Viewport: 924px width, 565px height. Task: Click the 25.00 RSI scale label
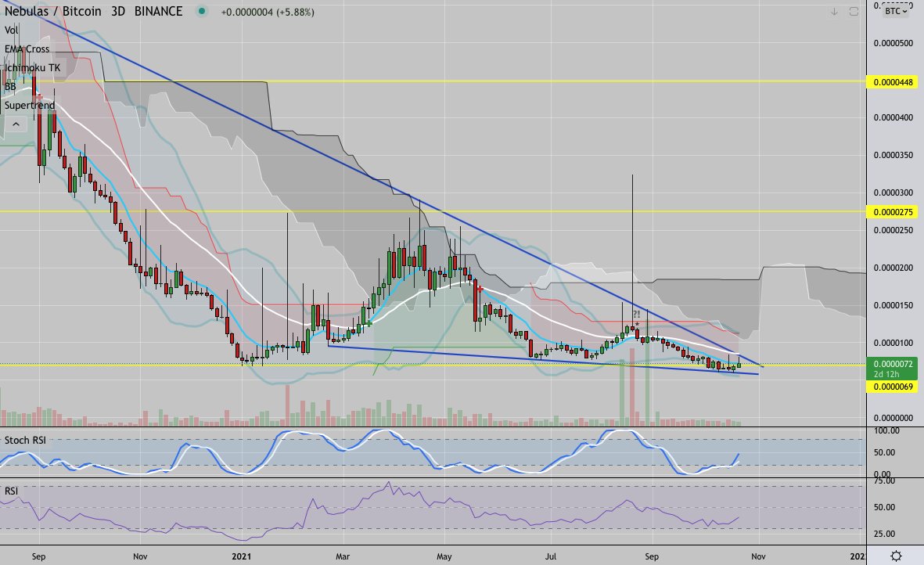885,534
